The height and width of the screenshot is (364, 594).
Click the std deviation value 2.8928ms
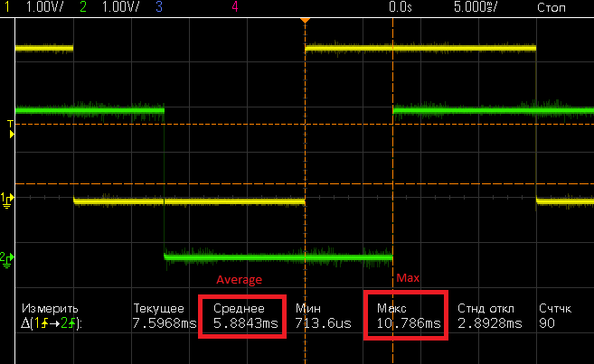[x=490, y=323]
